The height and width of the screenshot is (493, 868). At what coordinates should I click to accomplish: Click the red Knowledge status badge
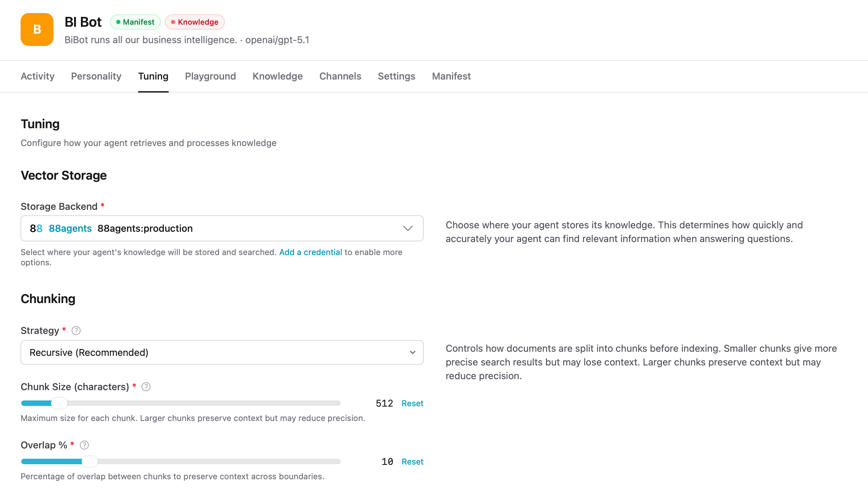click(x=195, y=22)
